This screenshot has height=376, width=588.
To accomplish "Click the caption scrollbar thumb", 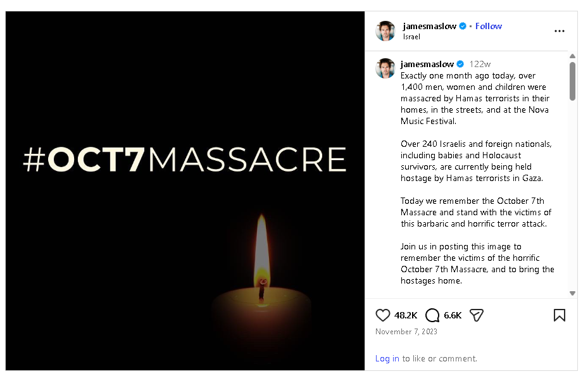I will tap(572, 82).
